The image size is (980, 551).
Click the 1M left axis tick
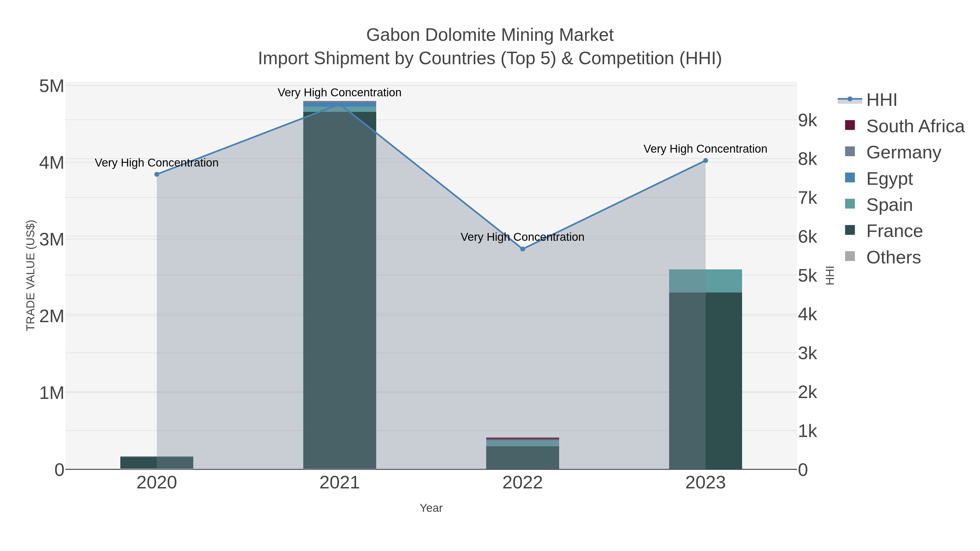click(51, 393)
